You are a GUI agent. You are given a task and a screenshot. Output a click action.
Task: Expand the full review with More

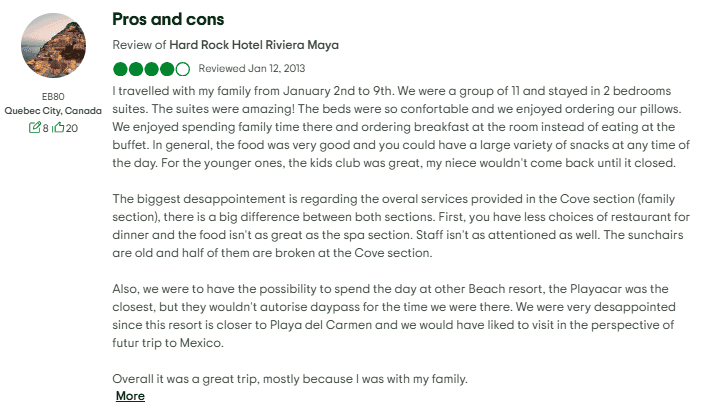pyautogui.click(x=130, y=396)
